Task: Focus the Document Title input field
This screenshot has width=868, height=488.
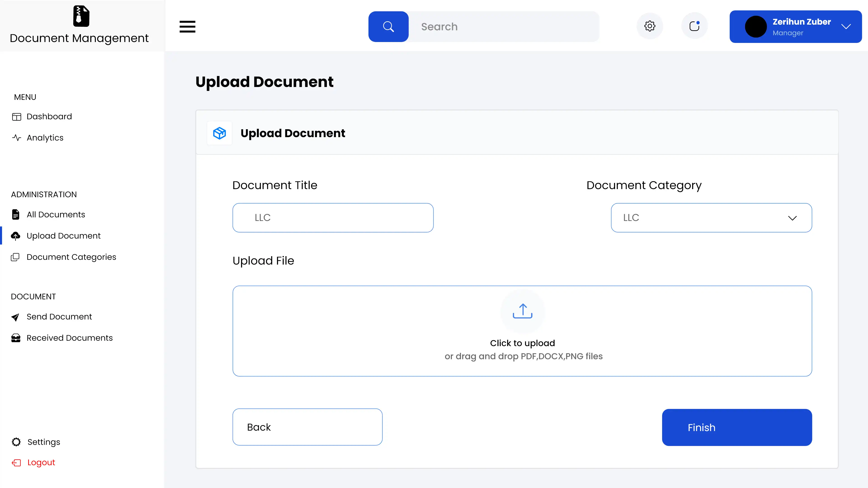Action: pos(333,218)
